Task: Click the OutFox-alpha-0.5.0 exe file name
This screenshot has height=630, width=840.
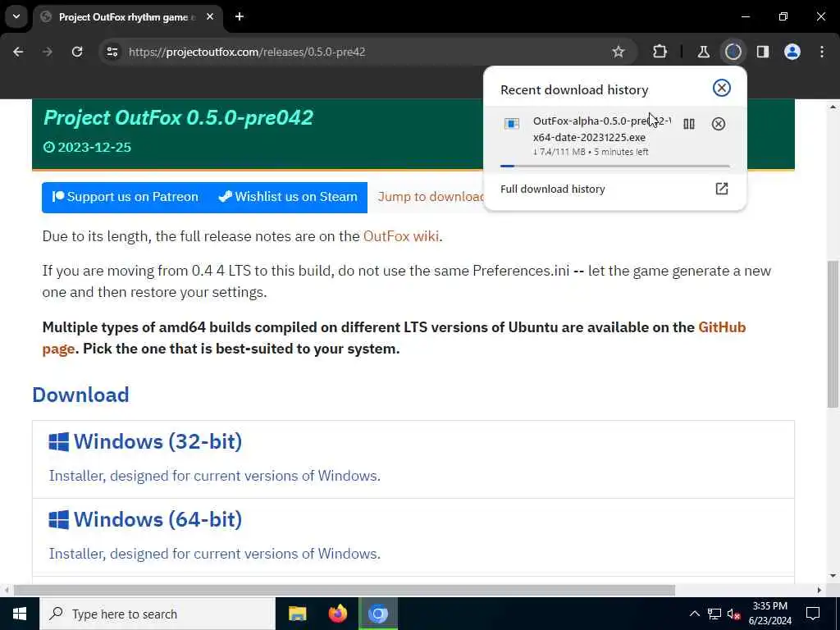Action: point(601,129)
